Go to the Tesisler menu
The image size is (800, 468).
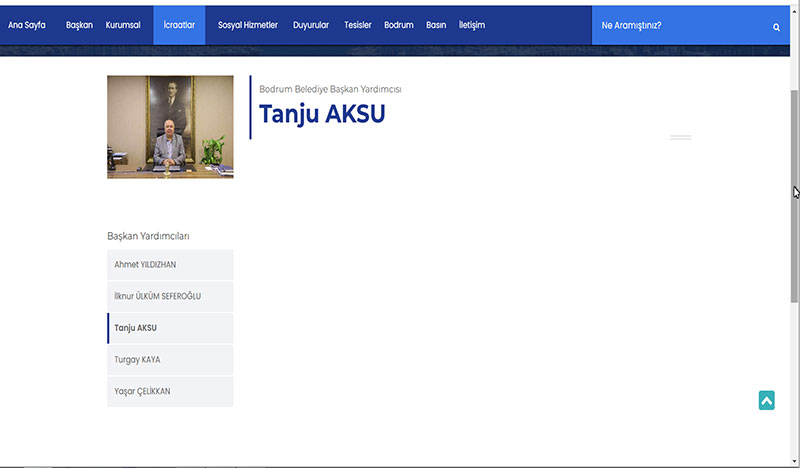pos(357,25)
